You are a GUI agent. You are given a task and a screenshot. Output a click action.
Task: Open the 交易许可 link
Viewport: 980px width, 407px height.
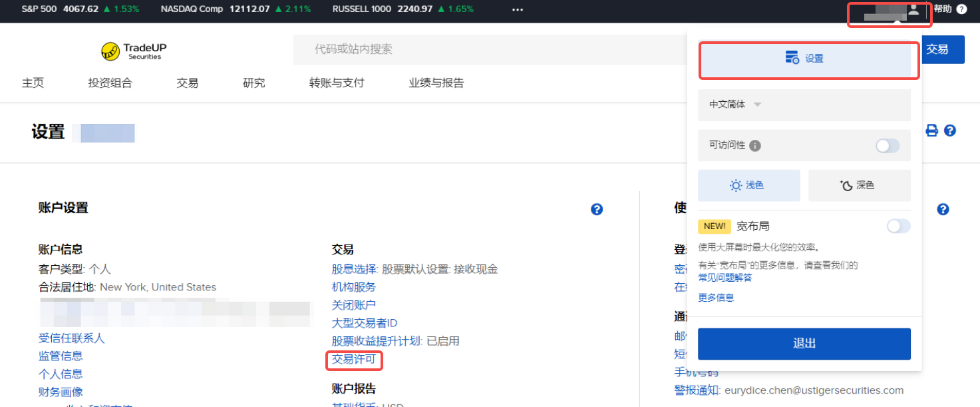coord(354,360)
